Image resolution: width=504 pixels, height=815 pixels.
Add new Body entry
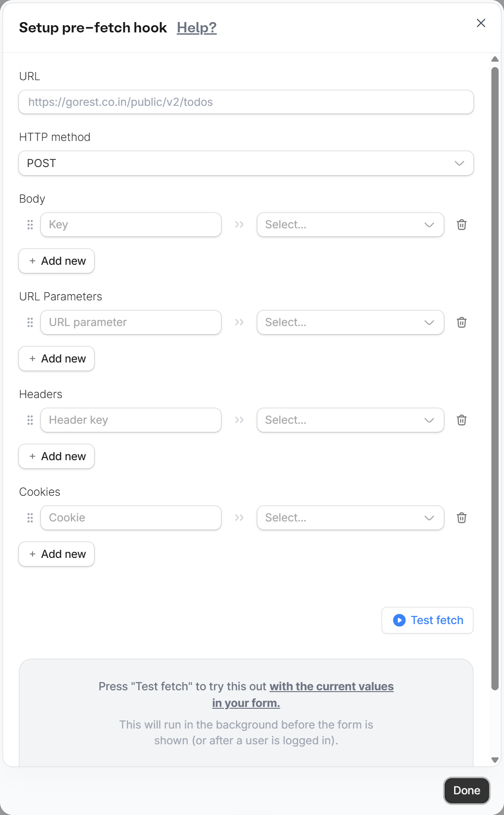click(57, 261)
